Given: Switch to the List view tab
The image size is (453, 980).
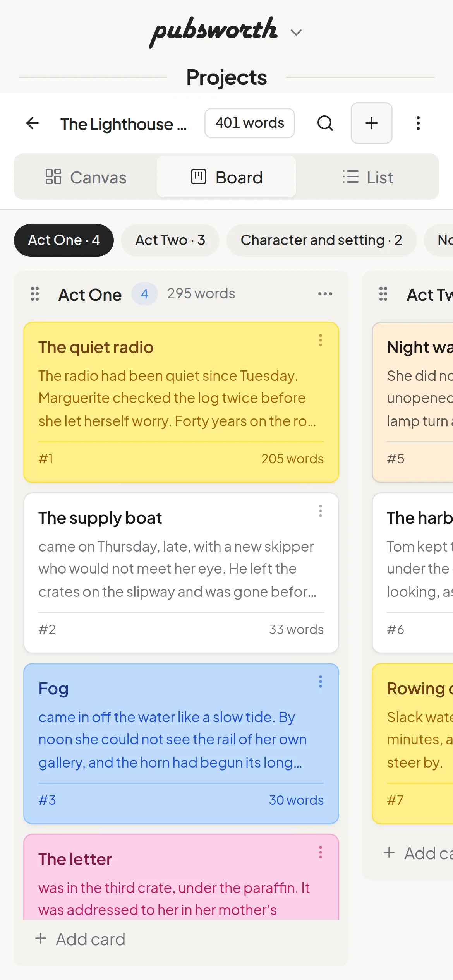Looking at the screenshot, I should coord(367,177).
